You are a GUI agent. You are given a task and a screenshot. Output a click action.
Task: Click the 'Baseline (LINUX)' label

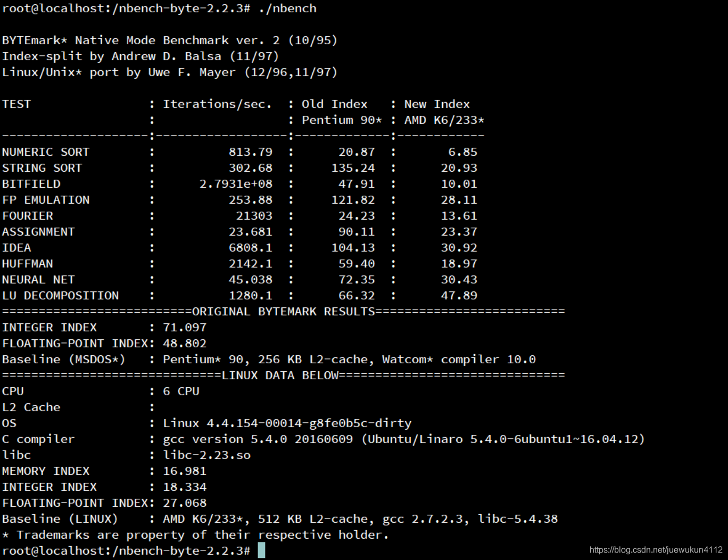(x=60, y=519)
